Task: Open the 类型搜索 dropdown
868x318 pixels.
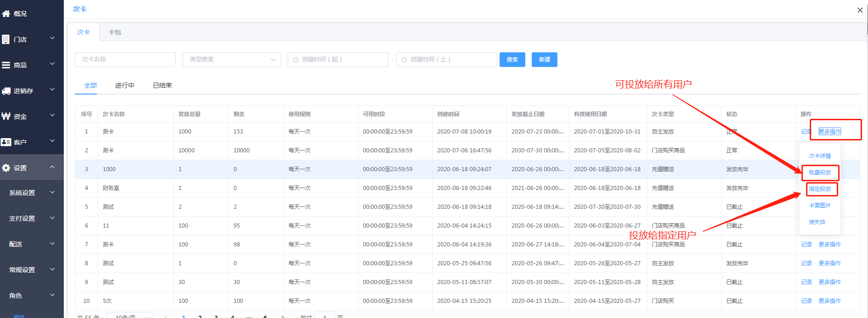Action: coord(232,60)
